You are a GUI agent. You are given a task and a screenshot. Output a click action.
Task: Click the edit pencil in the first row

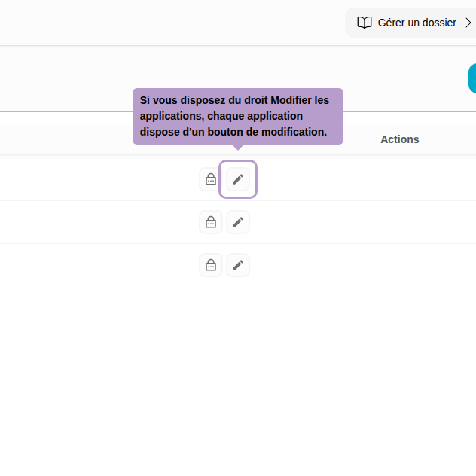tap(238, 179)
